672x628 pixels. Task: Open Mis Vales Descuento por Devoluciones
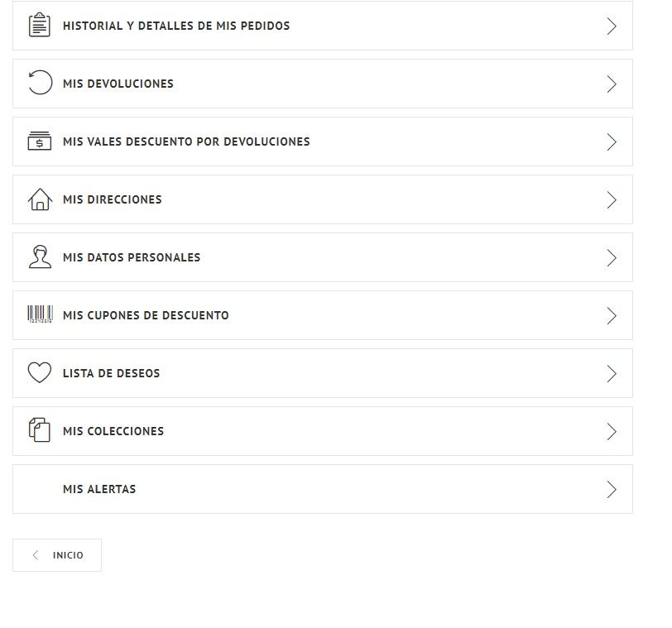coord(323,141)
